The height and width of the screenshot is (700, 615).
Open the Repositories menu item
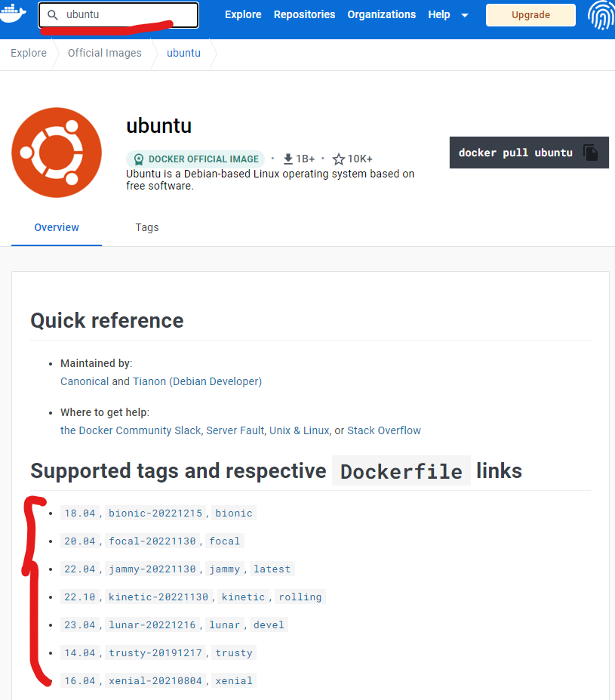tap(304, 14)
